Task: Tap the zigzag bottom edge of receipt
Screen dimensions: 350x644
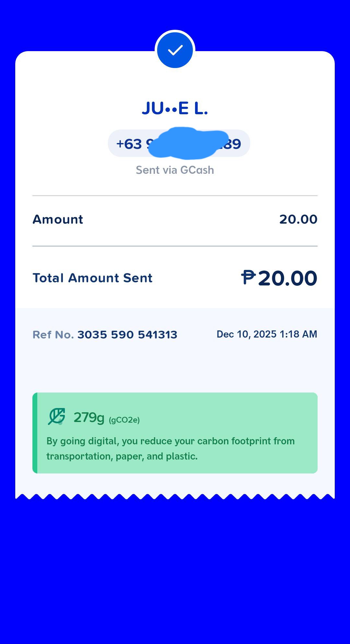Action: coord(175,496)
